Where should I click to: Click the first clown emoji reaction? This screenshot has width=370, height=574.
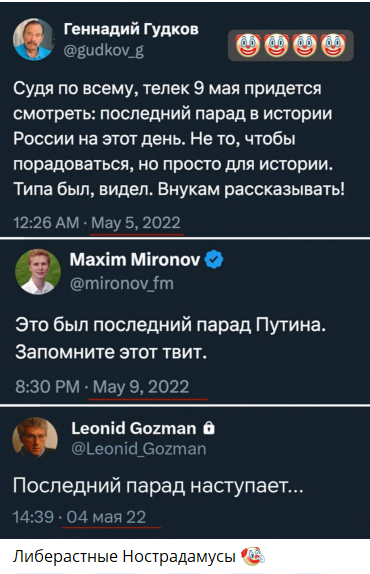click(248, 45)
